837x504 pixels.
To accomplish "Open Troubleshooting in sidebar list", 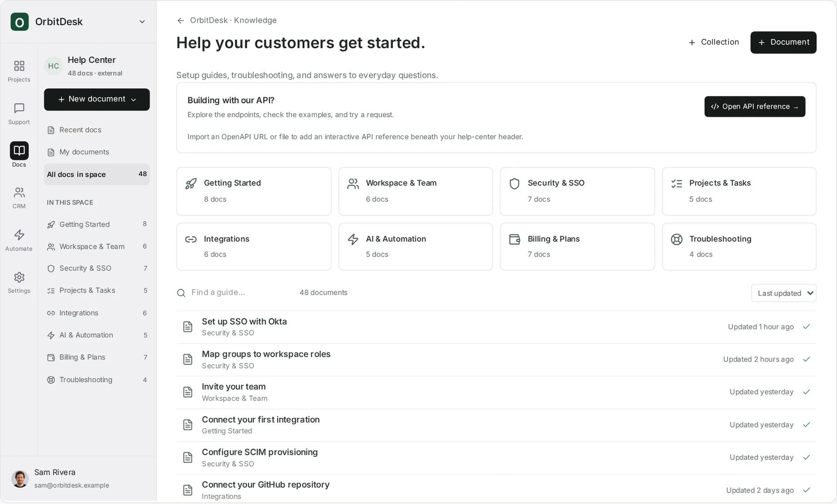I will pyautogui.click(x=97, y=380).
